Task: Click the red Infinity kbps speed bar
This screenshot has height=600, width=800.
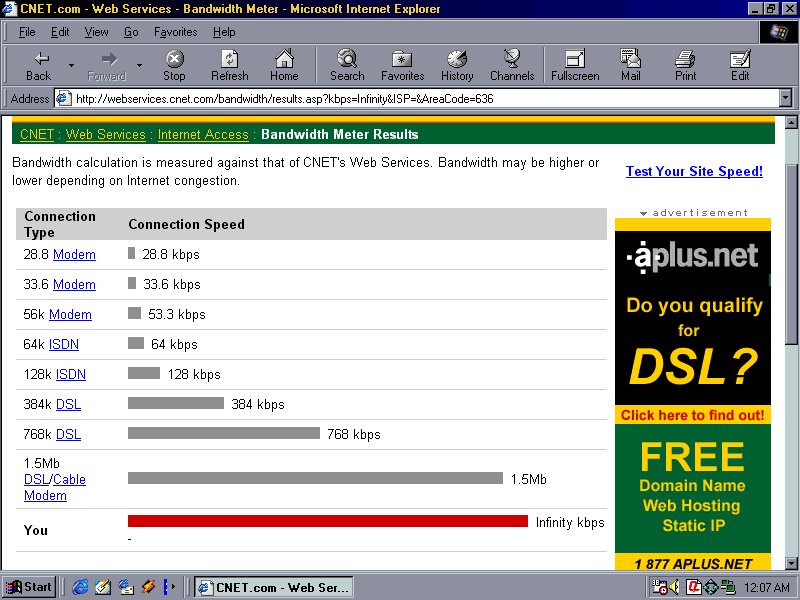Action: [x=328, y=521]
